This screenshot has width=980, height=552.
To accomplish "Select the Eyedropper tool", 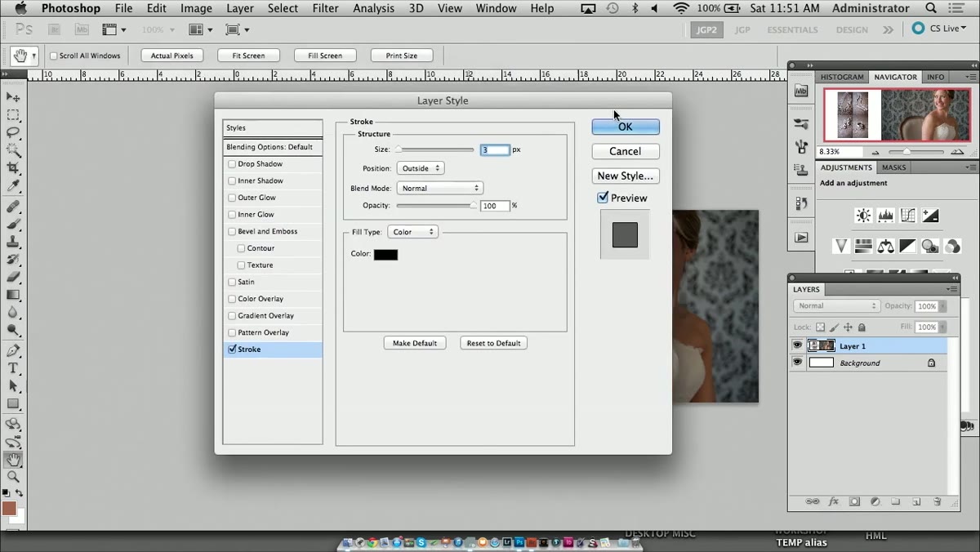I will [13, 185].
